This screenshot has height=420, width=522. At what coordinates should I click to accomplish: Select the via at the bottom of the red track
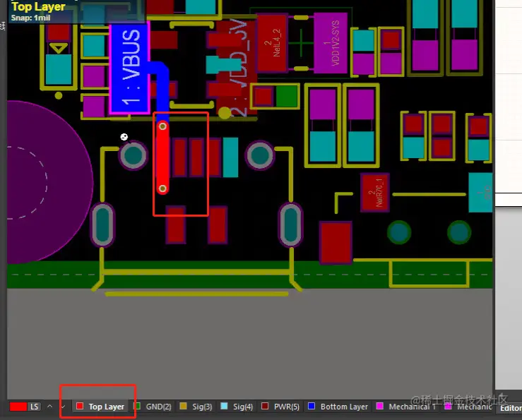(162, 189)
